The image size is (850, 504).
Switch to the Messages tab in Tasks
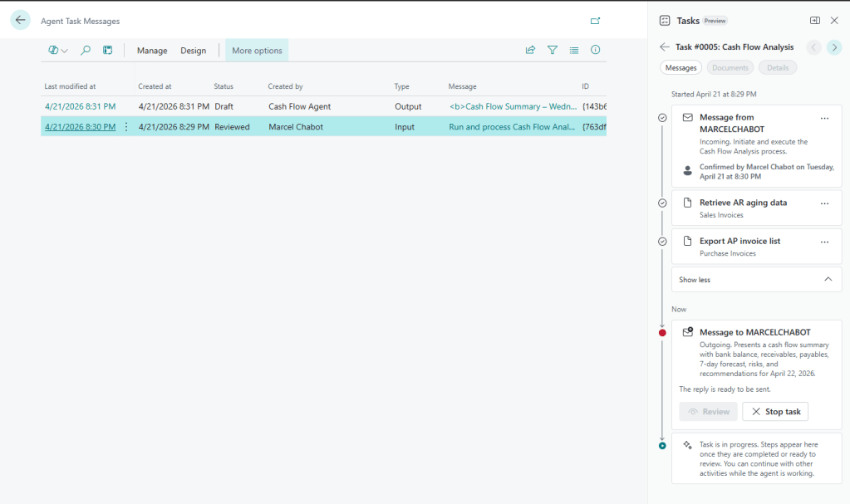680,68
